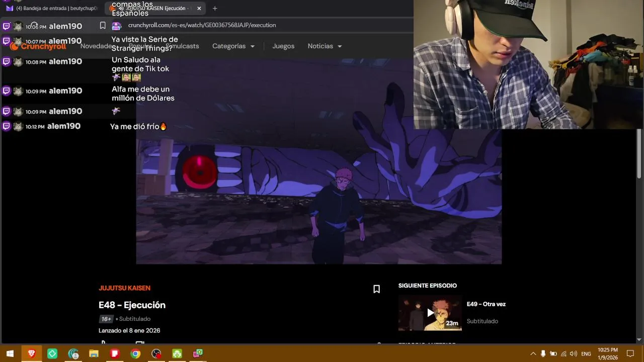Open the Simulcasts menu item
644x362 pixels.
[x=182, y=46]
